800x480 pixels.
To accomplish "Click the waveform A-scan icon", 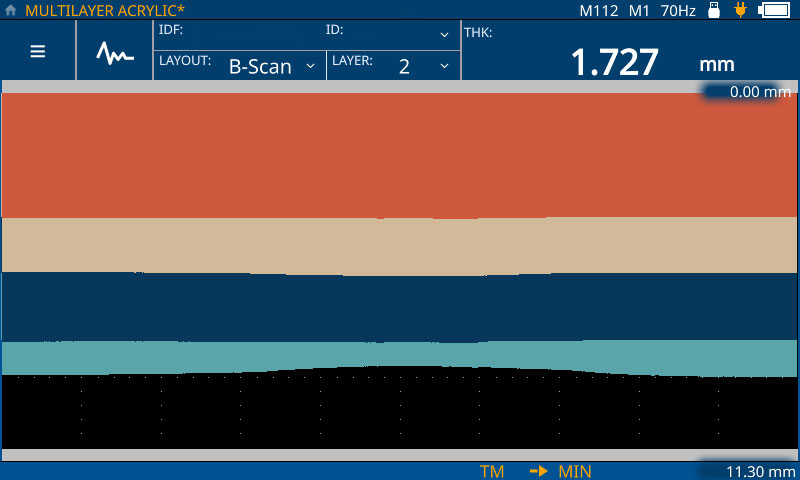I will click(x=115, y=52).
